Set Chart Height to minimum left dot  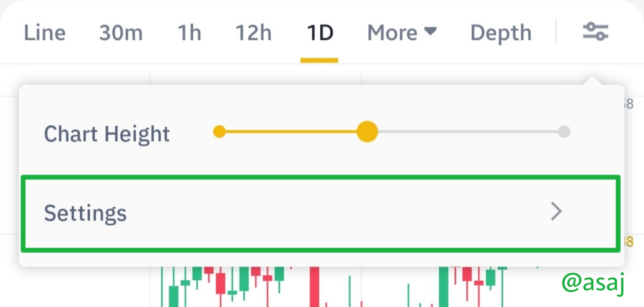coord(219,132)
